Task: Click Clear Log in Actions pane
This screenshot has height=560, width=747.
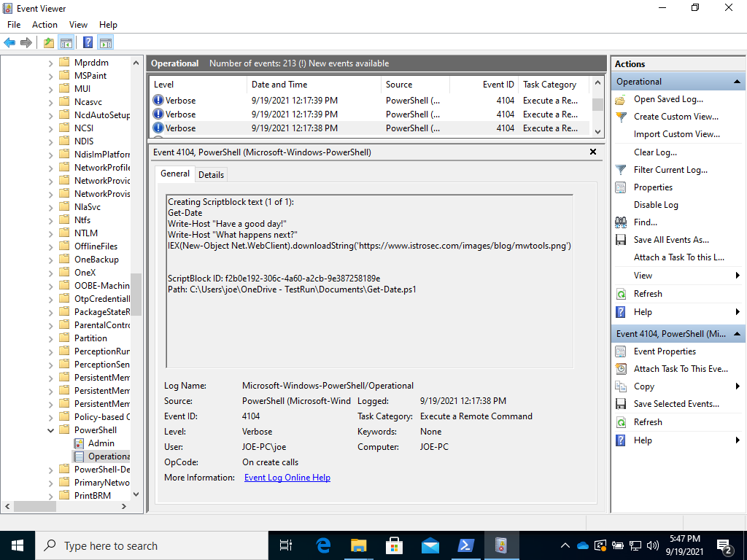Action: 655,152
